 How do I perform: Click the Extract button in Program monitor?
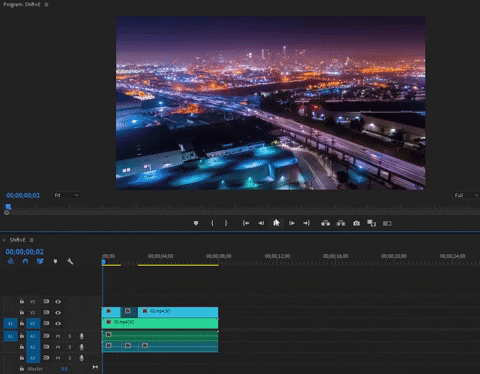click(x=341, y=223)
